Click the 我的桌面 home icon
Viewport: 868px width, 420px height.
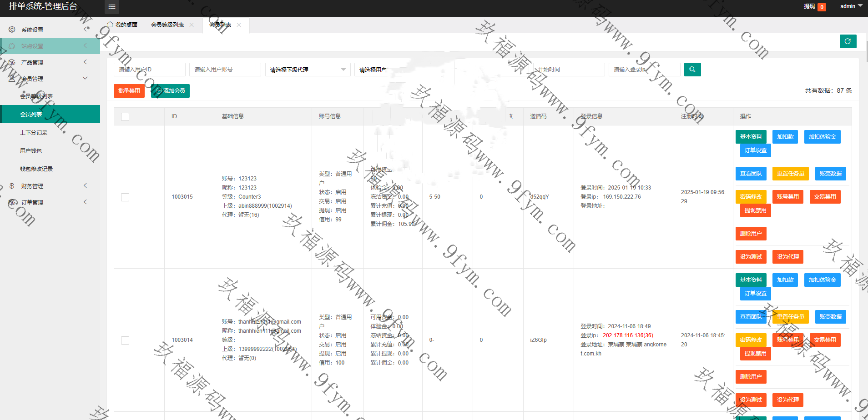(x=110, y=25)
